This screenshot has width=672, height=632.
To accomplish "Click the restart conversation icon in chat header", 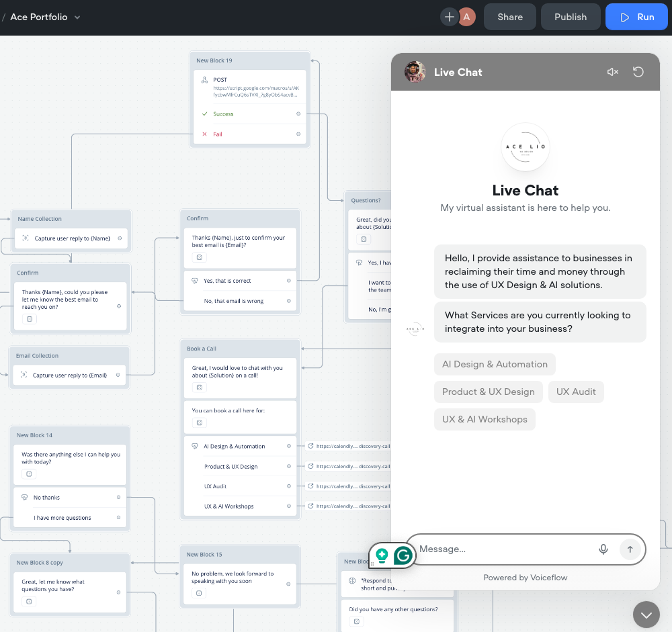I will (x=637, y=72).
